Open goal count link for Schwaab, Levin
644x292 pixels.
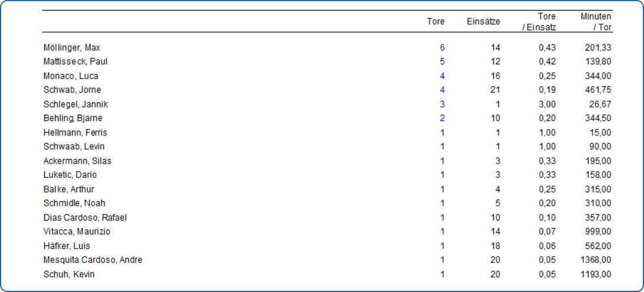coord(443,147)
